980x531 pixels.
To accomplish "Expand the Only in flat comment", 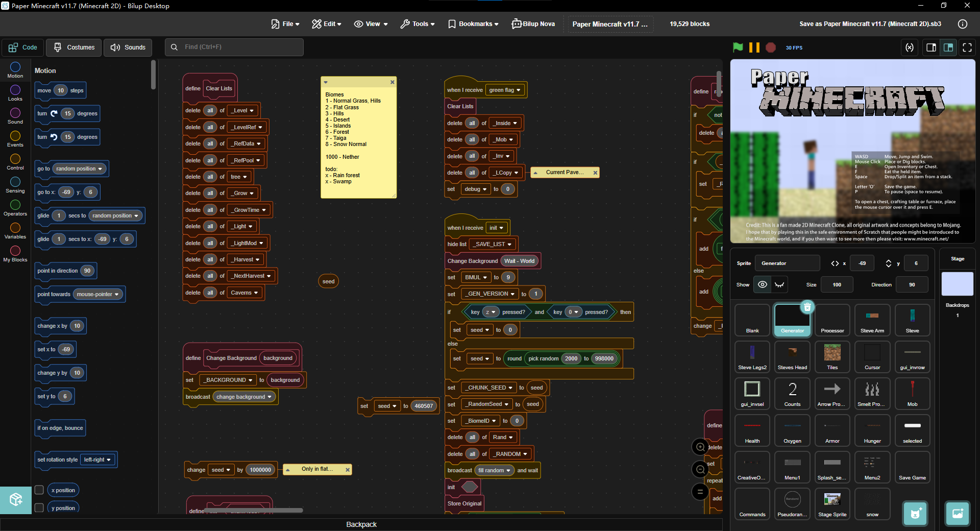I will tap(288, 469).
